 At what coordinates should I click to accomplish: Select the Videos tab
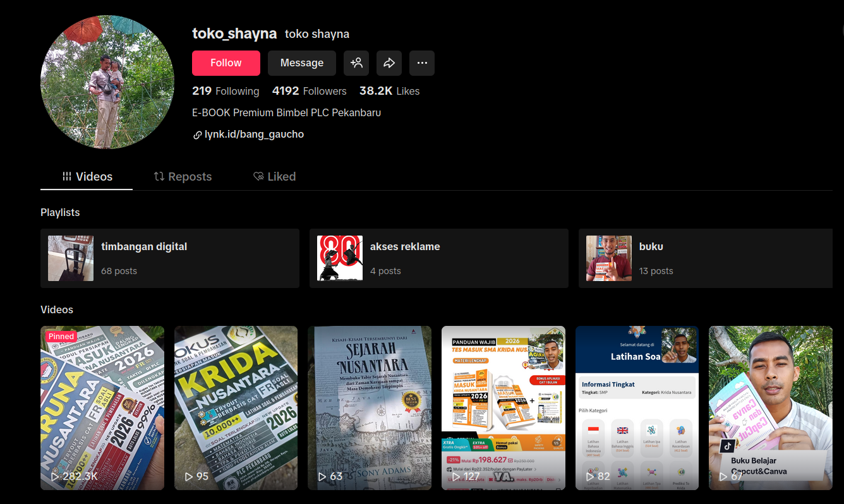tap(87, 177)
